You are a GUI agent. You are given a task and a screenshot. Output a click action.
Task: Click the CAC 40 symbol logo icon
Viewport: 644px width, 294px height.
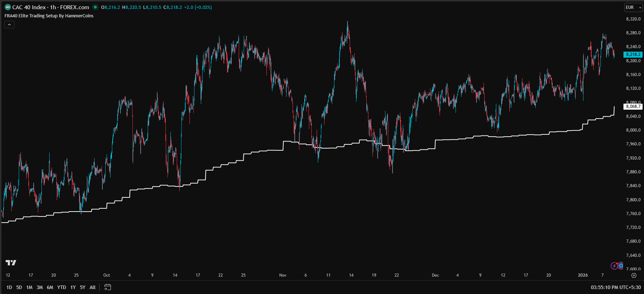click(x=8, y=7)
